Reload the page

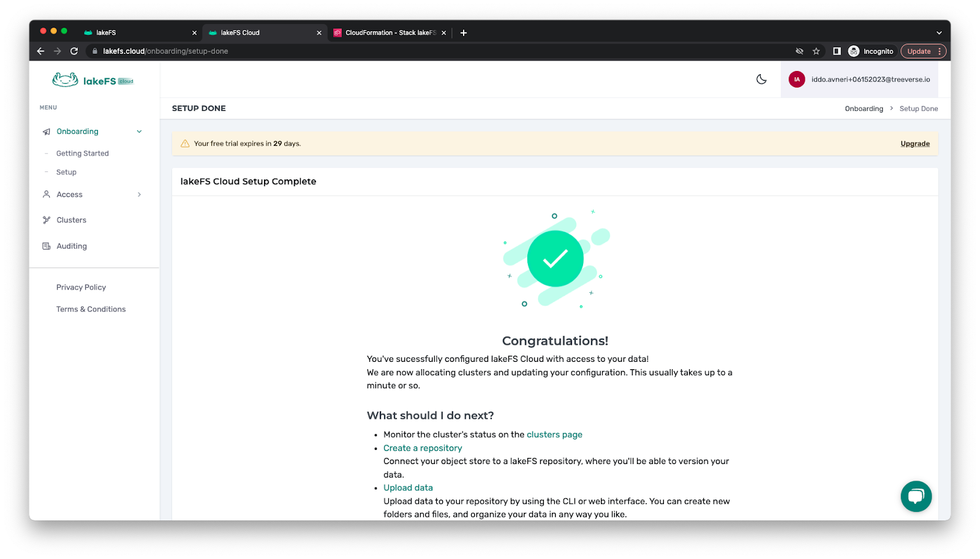pyautogui.click(x=74, y=51)
